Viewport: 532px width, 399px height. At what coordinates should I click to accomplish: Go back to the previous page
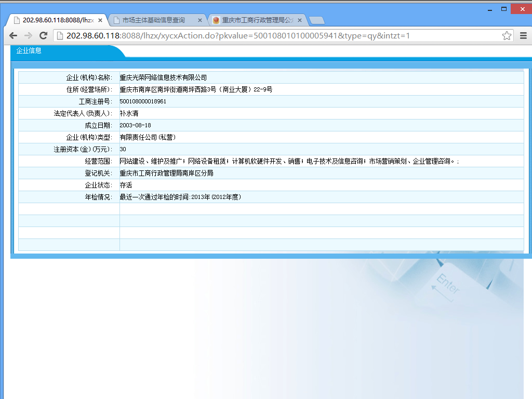tap(13, 36)
